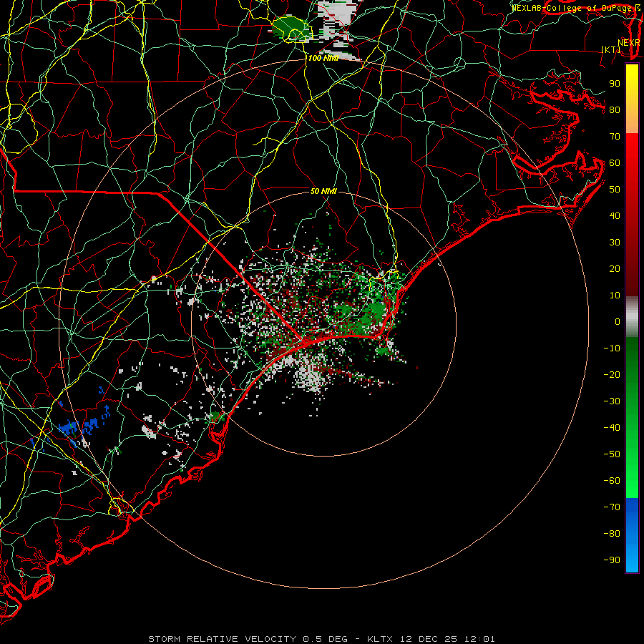The width and height of the screenshot is (644, 644).
Task: Click the blue bottom segment of color bar
Action: (x=632, y=535)
